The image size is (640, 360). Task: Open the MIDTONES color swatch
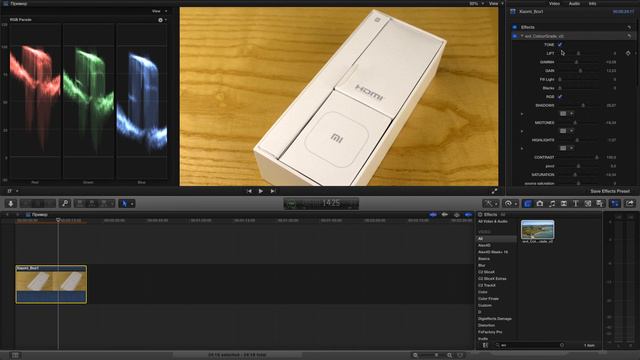[x=563, y=131]
